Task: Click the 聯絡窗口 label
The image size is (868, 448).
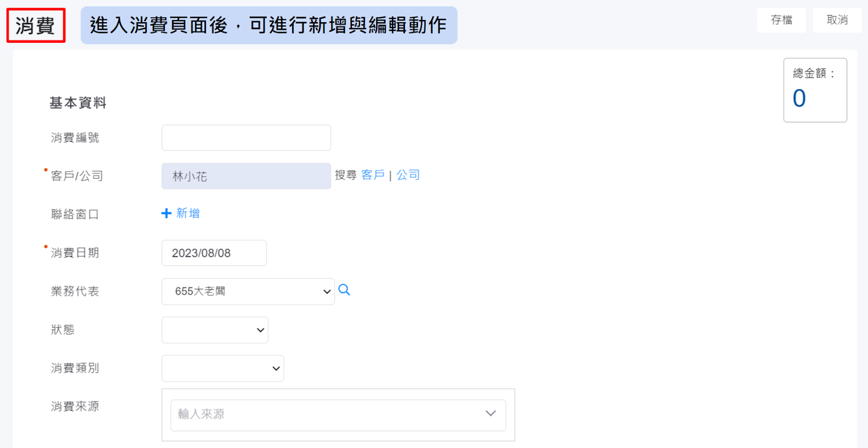Action: coord(75,215)
